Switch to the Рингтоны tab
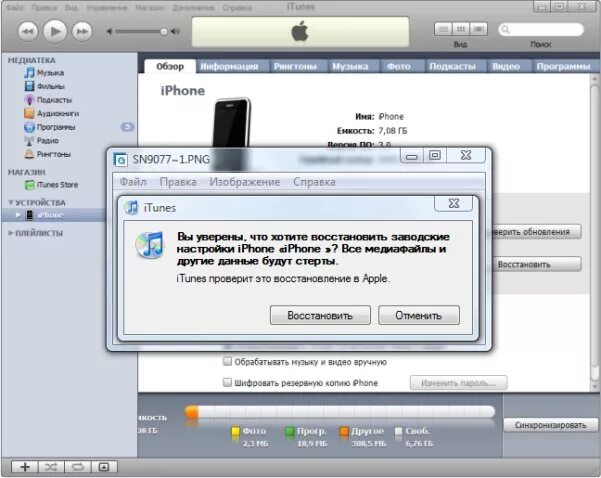This screenshot has height=478, width=601. tap(296, 66)
